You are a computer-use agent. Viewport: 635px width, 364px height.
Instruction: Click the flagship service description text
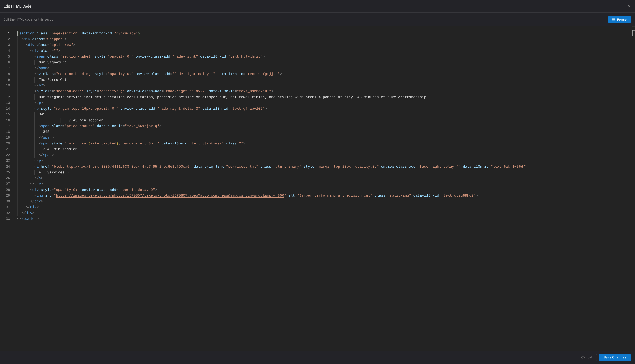pyautogui.click(x=233, y=97)
